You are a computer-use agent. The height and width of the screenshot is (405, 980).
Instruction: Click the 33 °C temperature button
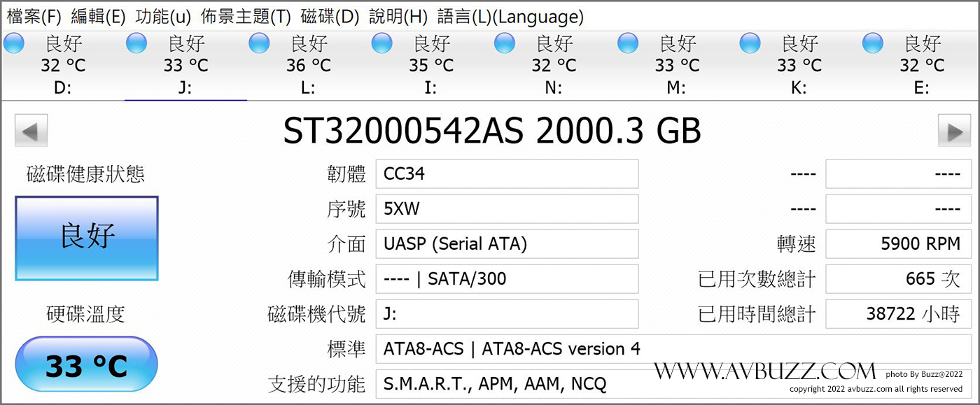tap(87, 364)
